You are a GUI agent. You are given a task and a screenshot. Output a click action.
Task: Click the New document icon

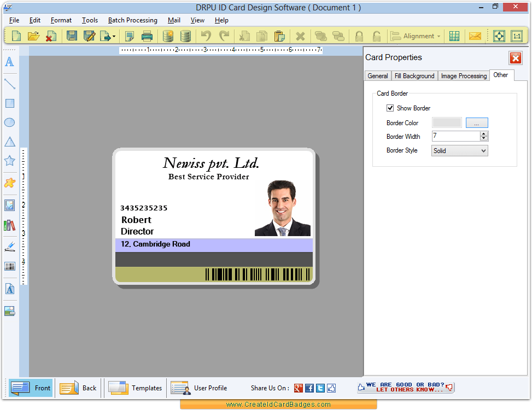coord(16,36)
